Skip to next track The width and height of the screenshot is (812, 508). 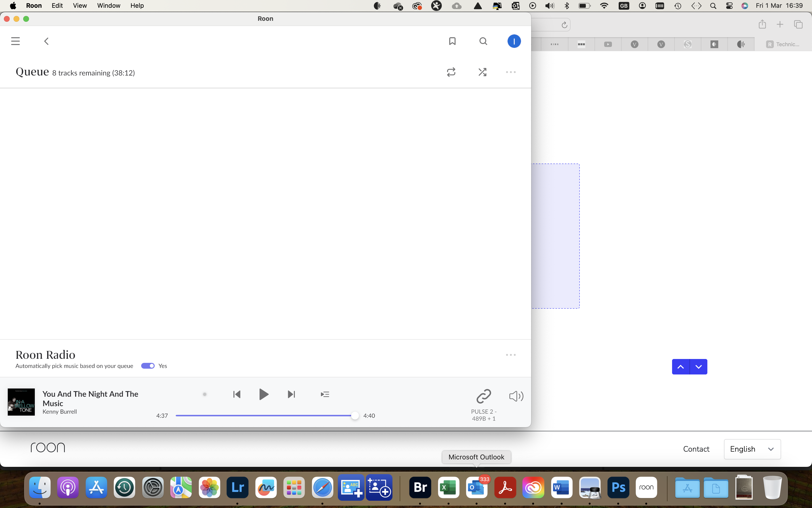point(292,395)
